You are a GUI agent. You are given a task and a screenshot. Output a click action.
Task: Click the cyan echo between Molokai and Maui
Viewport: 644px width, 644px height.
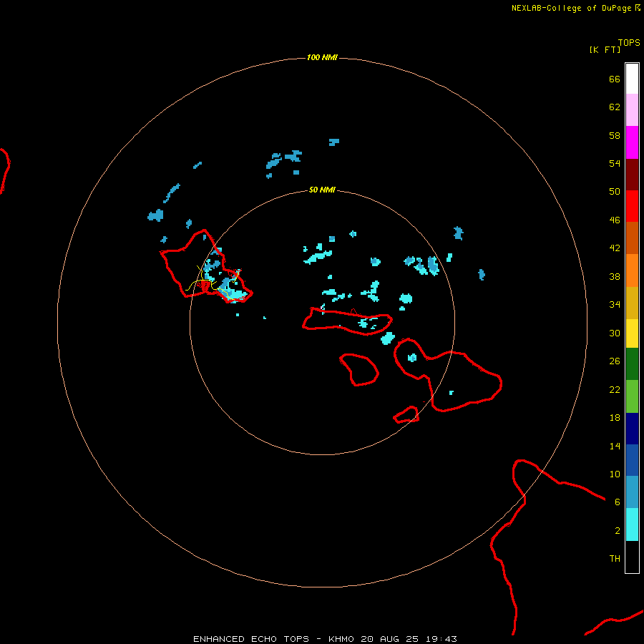(388, 338)
